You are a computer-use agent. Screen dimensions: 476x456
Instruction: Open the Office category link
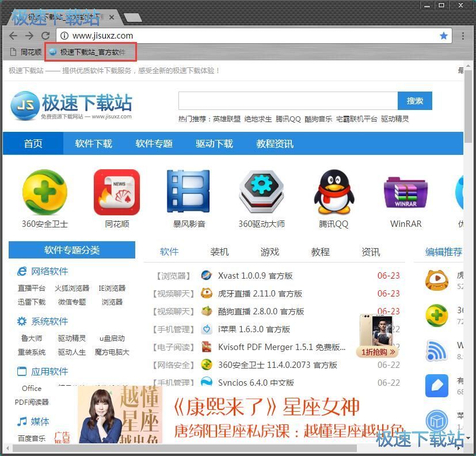click(x=32, y=388)
